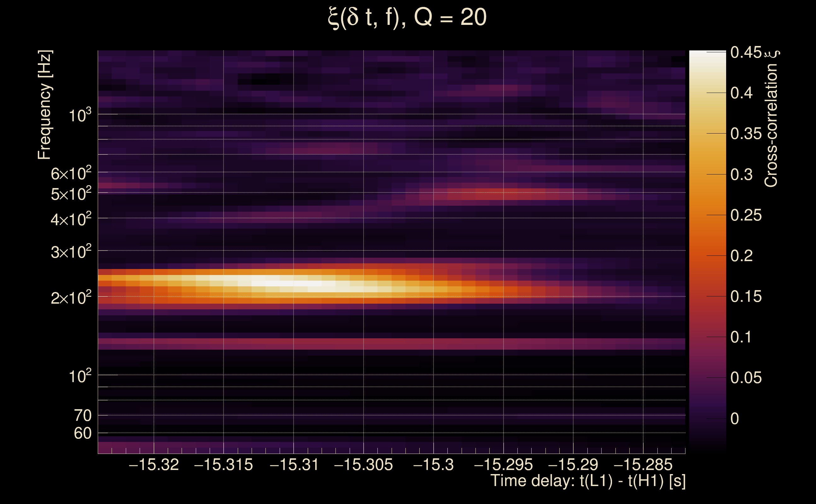
Task: Click the -15.305 x-axis tick label
Action: point(363,465)
